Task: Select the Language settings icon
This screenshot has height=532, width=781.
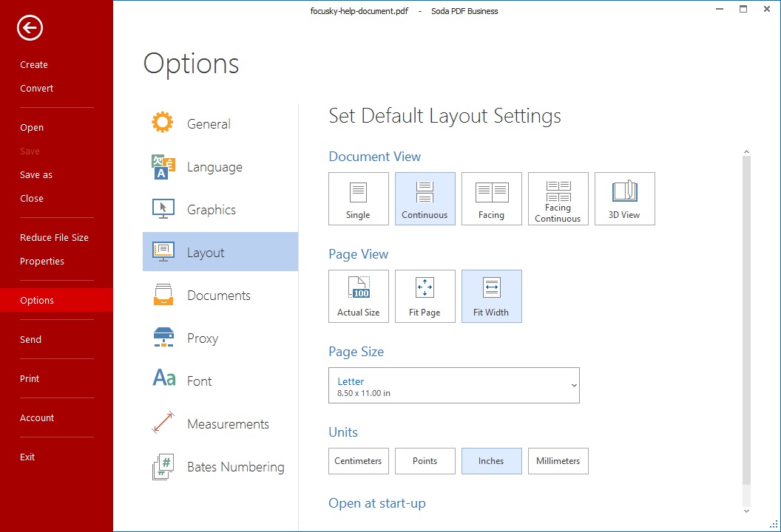Action: (x=163, y=167)
